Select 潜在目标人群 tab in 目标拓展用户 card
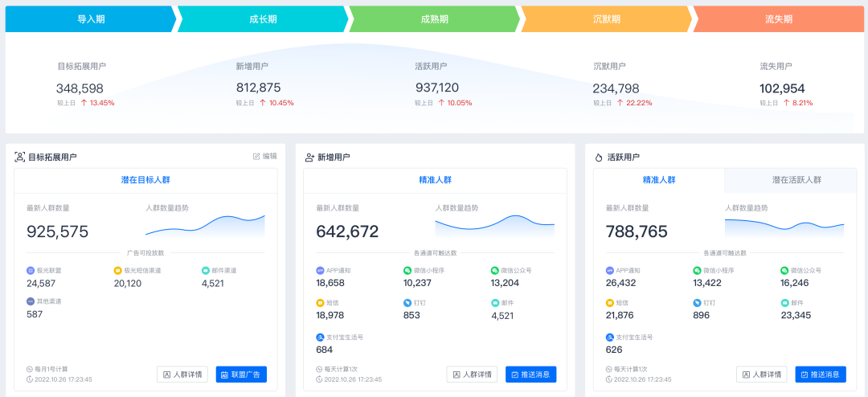 click(145, 181)
